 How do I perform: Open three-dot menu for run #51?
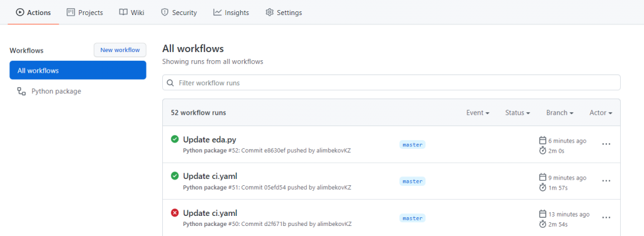(606, 181)
